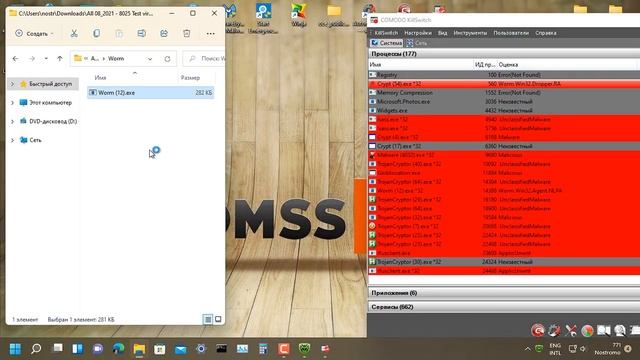
Task: Collapse the Процессы (177) section header
Action: pos(504,54)
